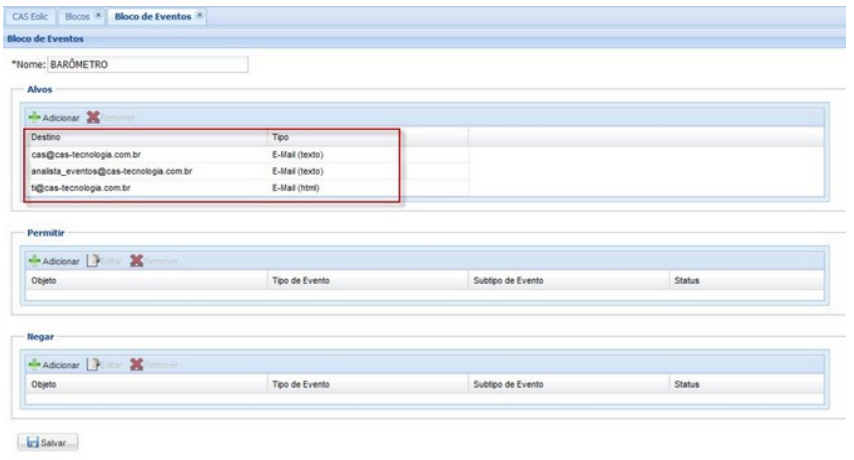Click the Editar icon in Permitir section
The image size is (854, 460).
click(x=93, y=261)
